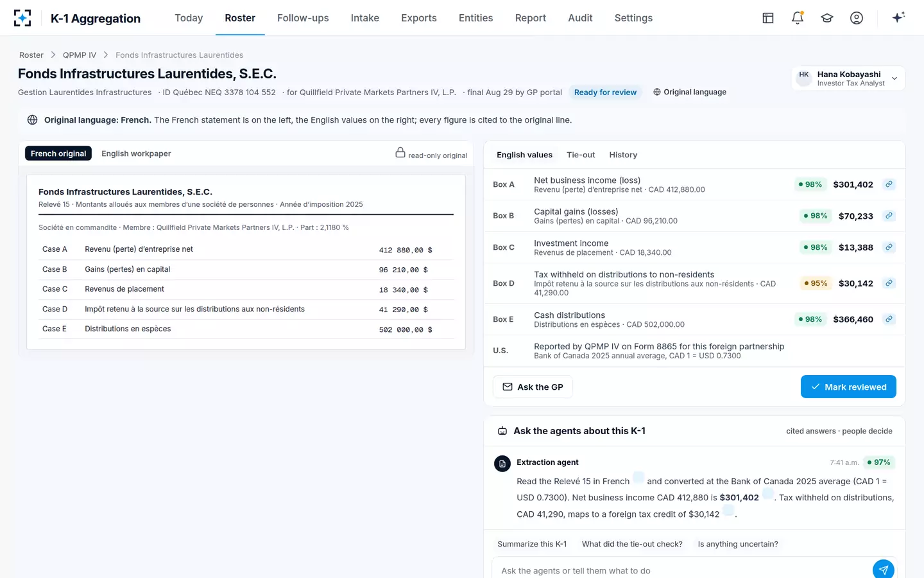
Task: Open the AI sparkle assistant icon
Action: coord(898,17)
